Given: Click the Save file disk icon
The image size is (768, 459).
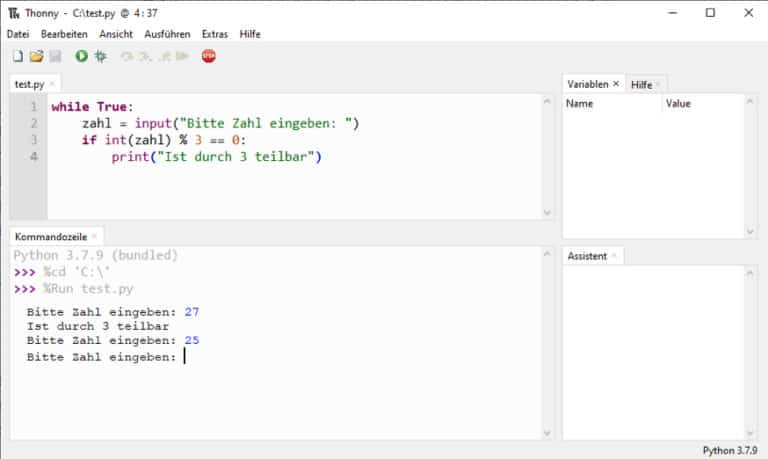Looking at the screenshot, I should [55, 56].
